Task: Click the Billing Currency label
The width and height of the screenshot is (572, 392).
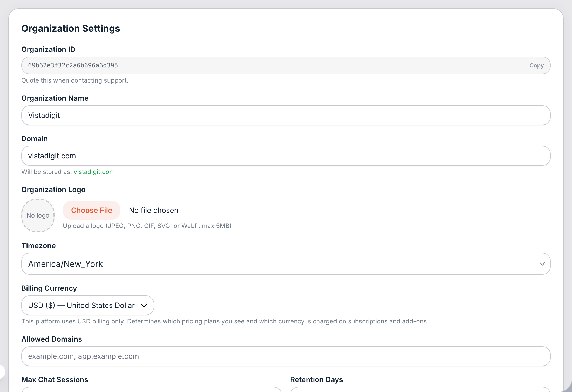Action: 49,288
